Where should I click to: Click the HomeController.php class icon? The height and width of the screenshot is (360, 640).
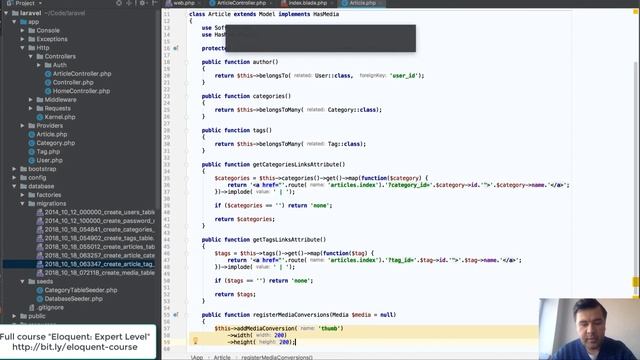[48, 91]
